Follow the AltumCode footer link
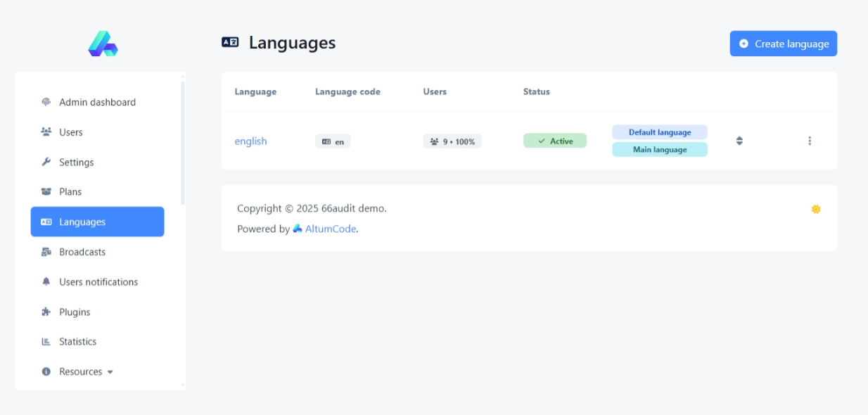 [330, 229]
